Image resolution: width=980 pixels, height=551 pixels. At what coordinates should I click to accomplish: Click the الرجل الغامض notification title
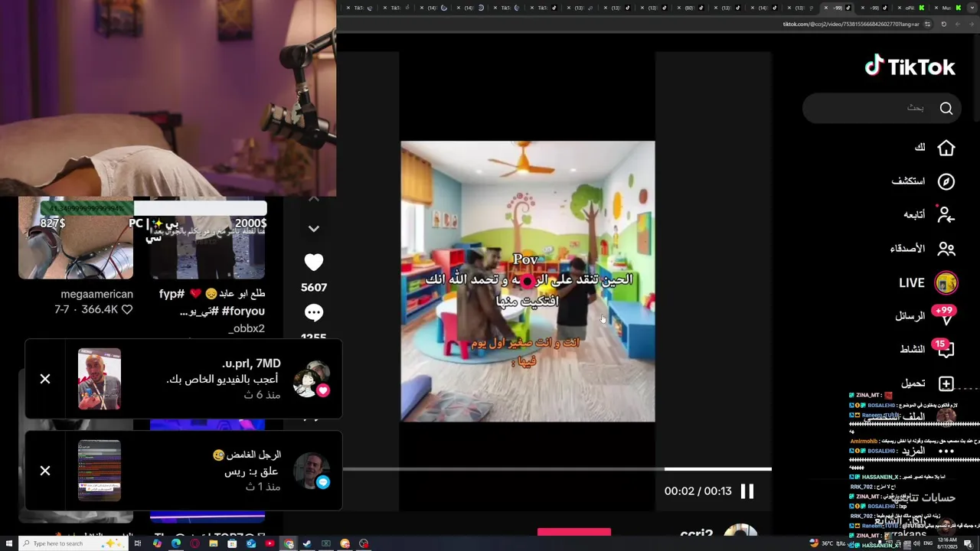coord(247,455)
